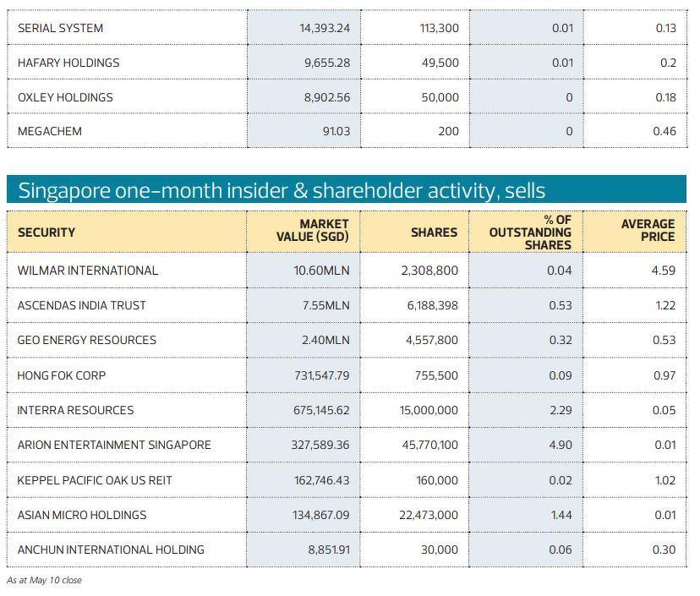This screenshot has width=700, height=596.
Task: Click the "As at May 10 close" footnote
Action: click(x=44, y=580)
